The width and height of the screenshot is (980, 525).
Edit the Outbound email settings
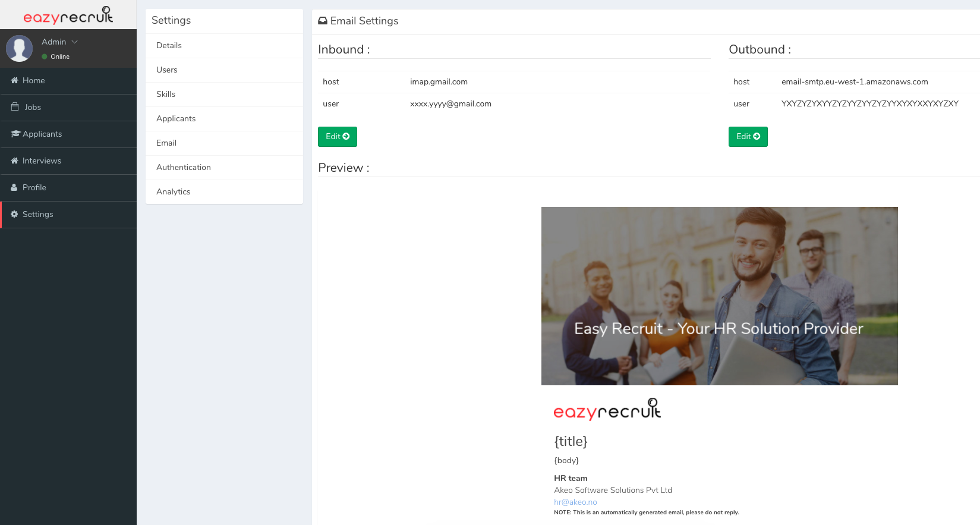(x=748, y=137)
